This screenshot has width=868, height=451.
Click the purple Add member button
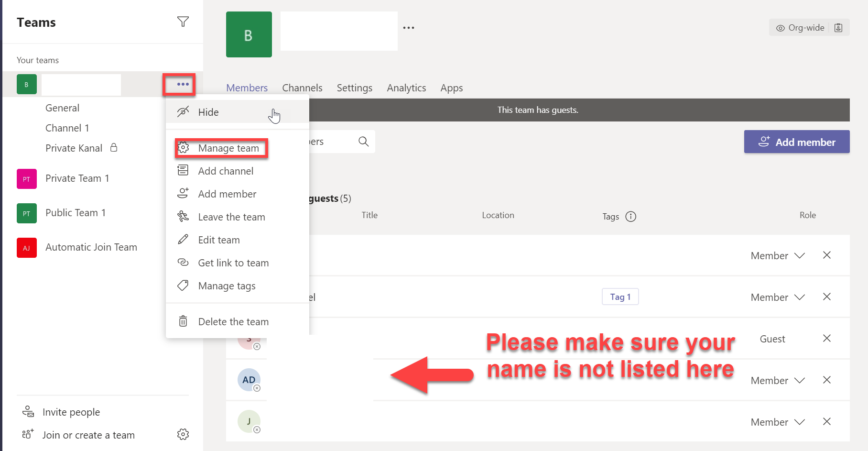[797, 142]
